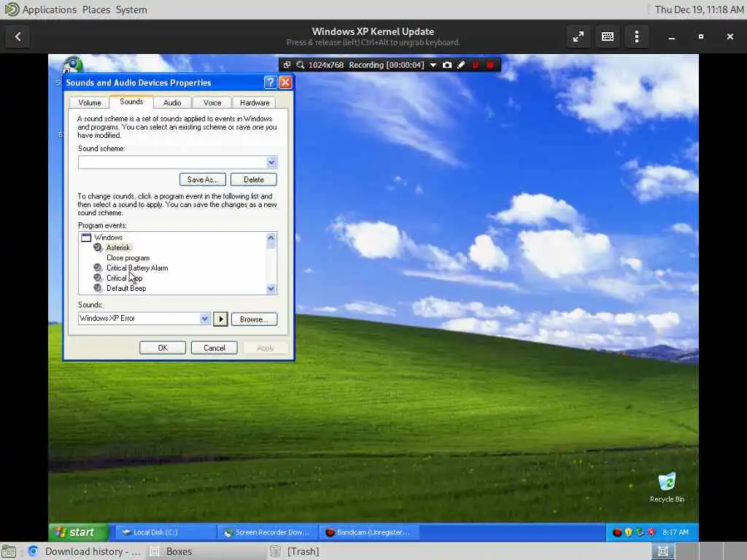Select the Sounds tab
The image size is (747, 560).
pos(131,101)
